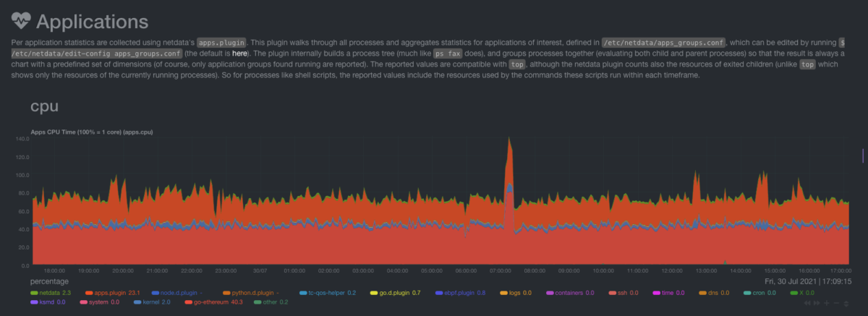Hide the kernel dimension from chart
This screenshot has width=868, height=316.
(150, 302)
